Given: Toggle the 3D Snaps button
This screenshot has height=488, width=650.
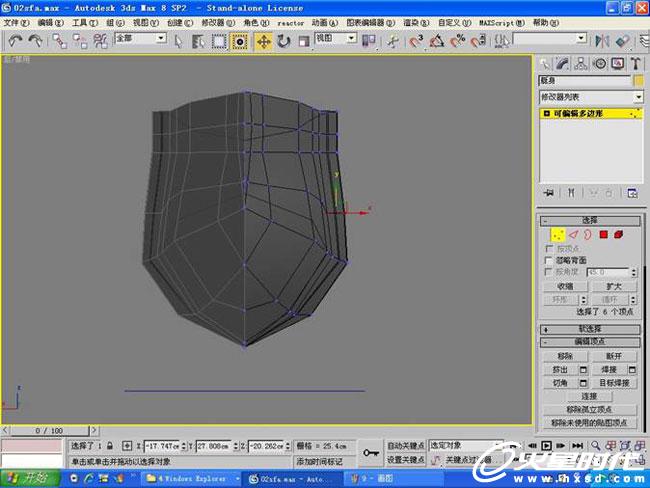Looking at the screenshot, I should pyautogui.click(x=416, y=41).
